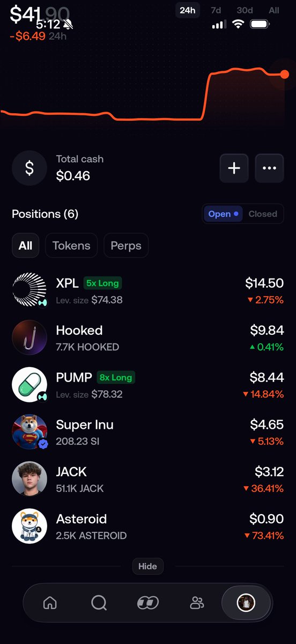
Task: Tap the plus add cash icon
Action: pos(234,168)
